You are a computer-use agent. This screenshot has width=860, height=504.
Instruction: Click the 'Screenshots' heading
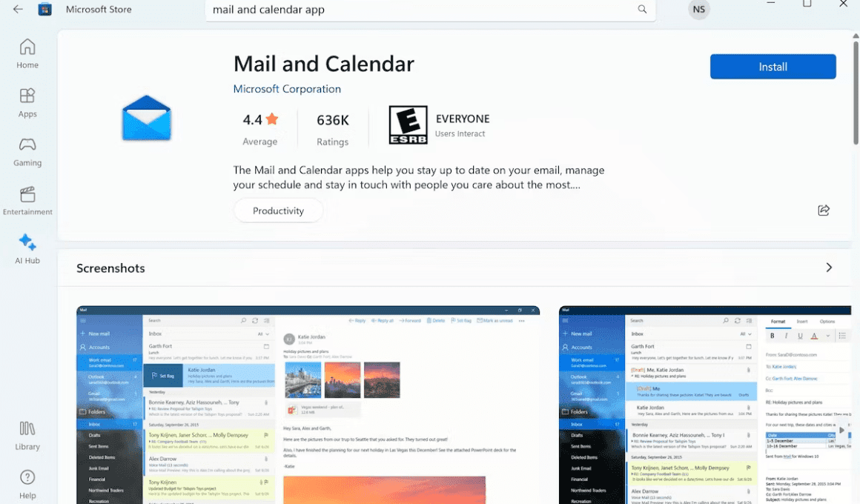coord(110,268)
